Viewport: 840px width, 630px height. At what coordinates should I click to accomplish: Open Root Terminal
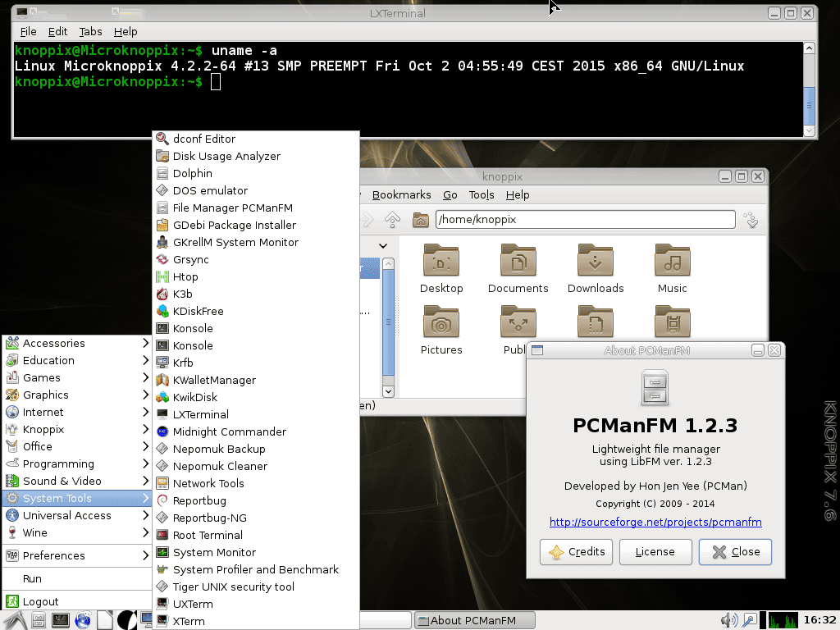tap(256, 535)
